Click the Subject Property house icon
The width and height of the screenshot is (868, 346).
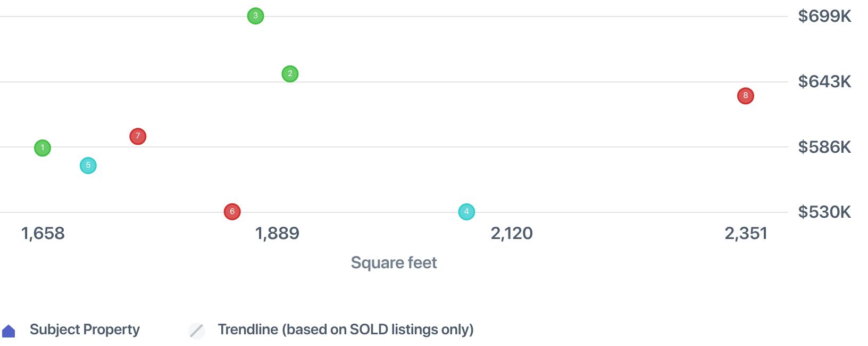click(x=9, y=331)
